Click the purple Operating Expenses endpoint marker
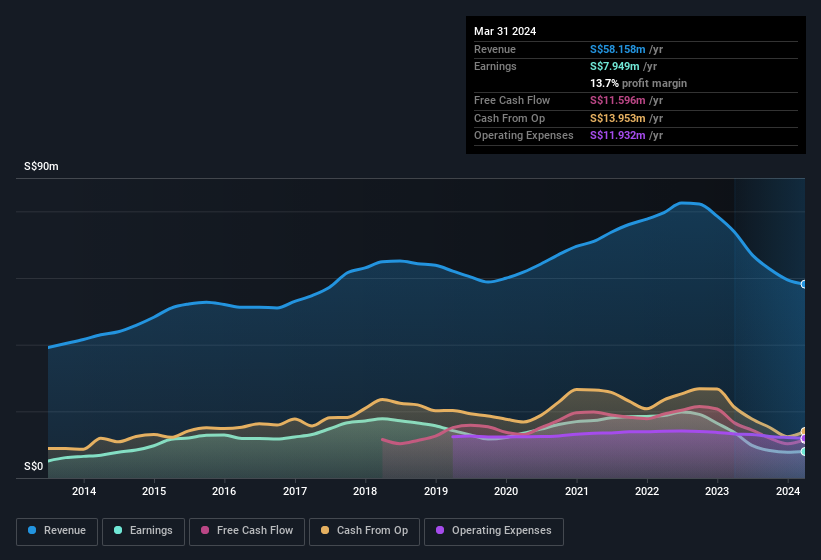This screenshot has height=560, width=821. click(804, 439)
